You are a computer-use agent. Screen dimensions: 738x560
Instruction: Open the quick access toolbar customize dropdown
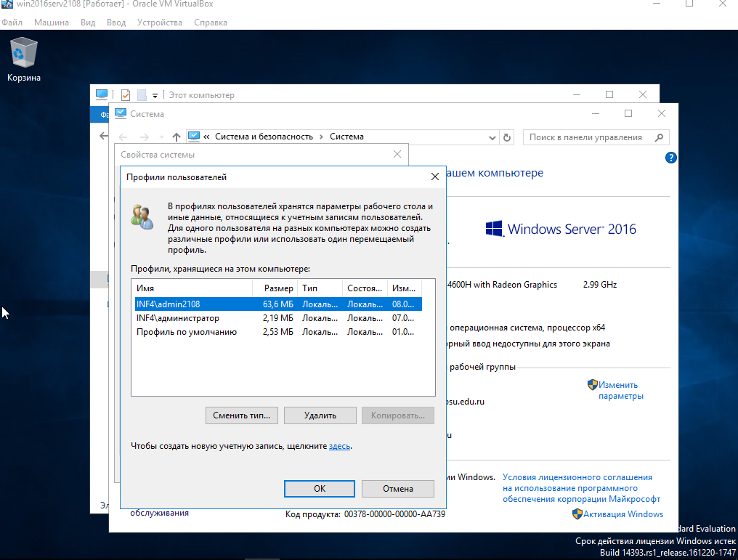pyautogui.click(x=155, y=96)
